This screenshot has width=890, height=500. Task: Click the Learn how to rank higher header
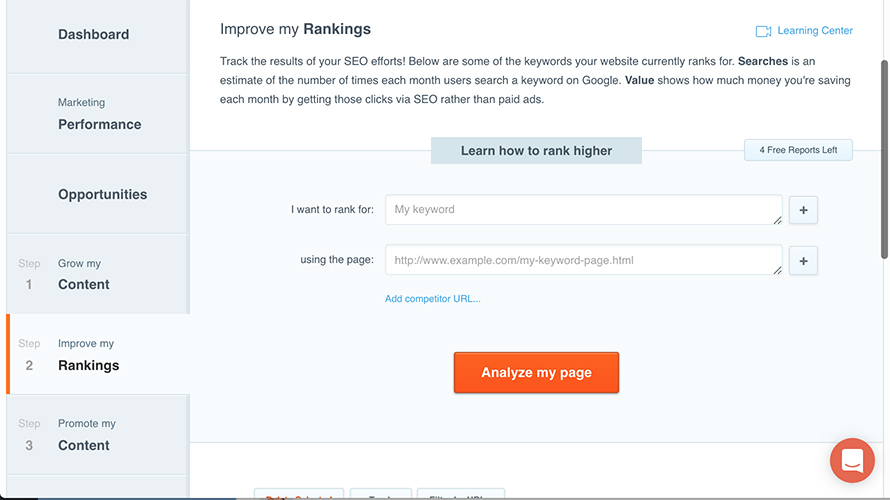pyautogui.click(x=536, y=151)
